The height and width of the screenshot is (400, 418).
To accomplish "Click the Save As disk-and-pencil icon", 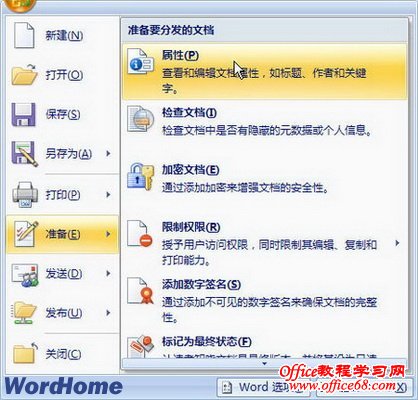I will (25, 154).
